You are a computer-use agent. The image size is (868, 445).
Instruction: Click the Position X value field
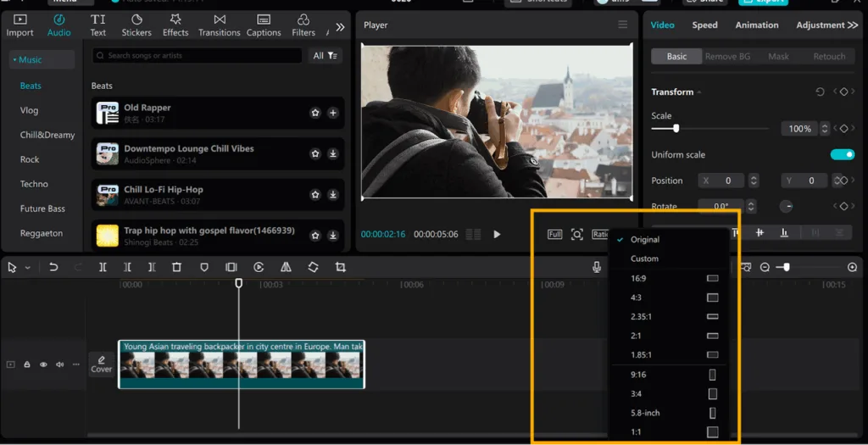(x=722, y=181)
